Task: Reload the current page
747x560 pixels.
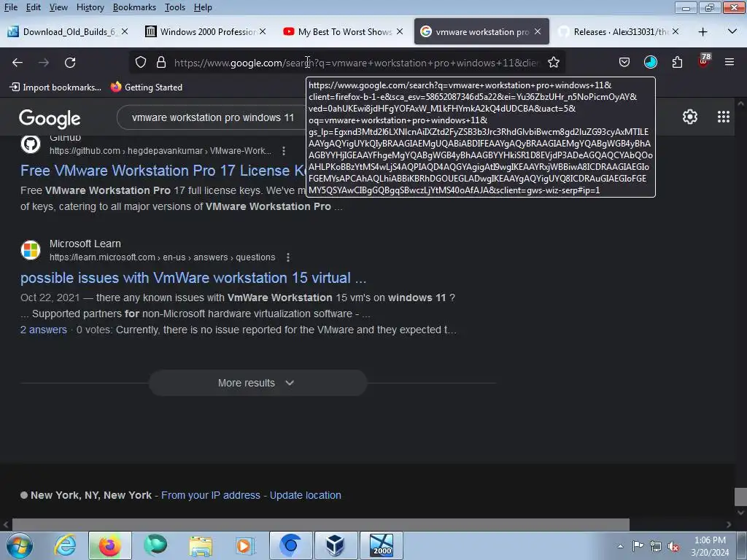Action: (70, 63)
